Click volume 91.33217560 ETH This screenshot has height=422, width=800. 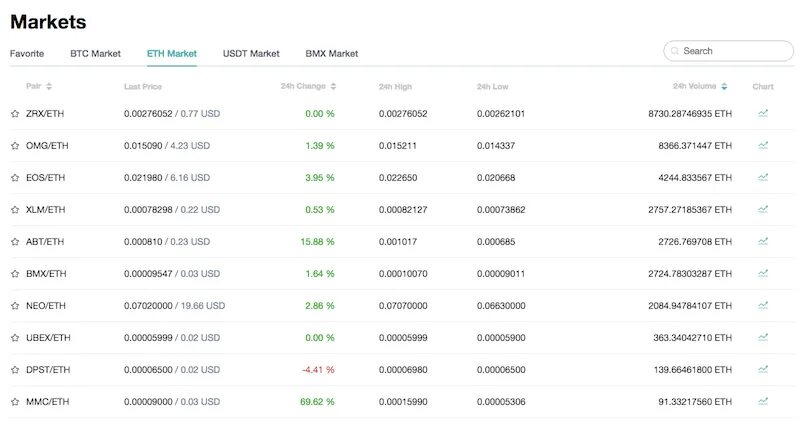[695, 402]
